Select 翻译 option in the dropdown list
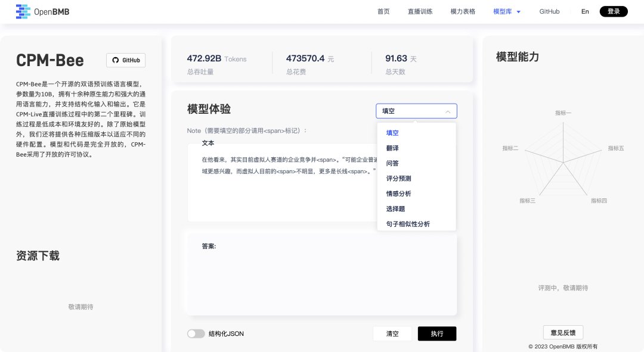644x352 pixels. 416,148
